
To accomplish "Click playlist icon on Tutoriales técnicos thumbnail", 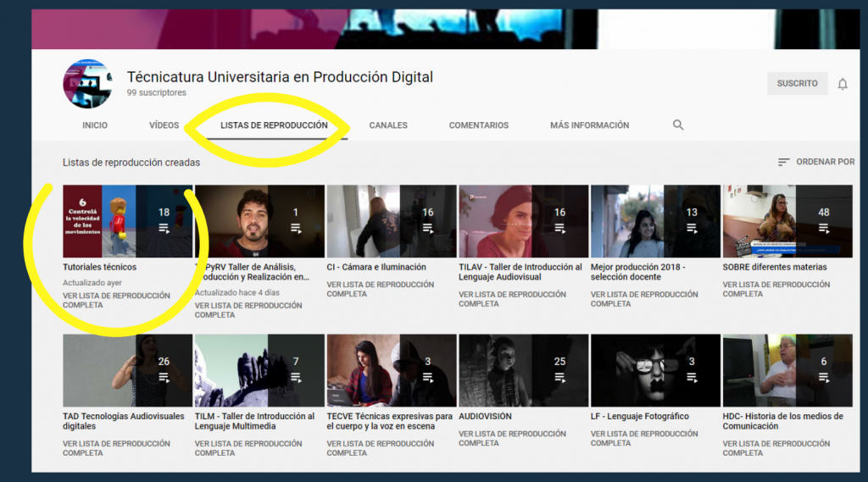I will tap(164, 229).
